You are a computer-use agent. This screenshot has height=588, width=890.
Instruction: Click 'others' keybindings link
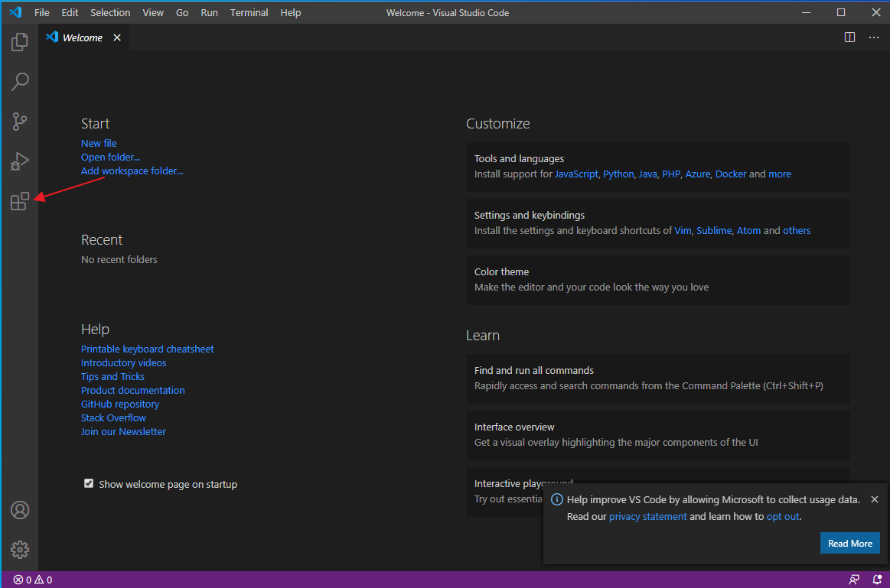(x=797, y=231)
